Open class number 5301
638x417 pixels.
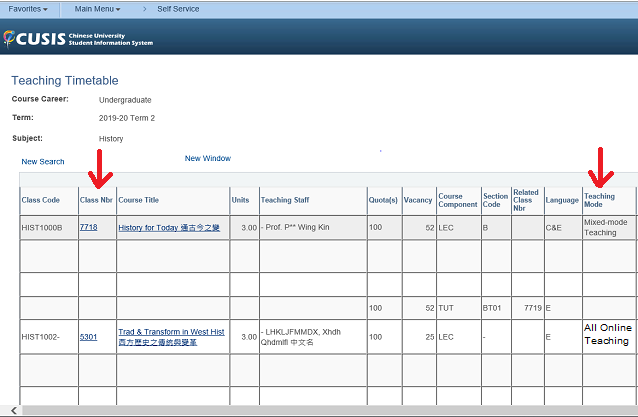click(89, 336)
